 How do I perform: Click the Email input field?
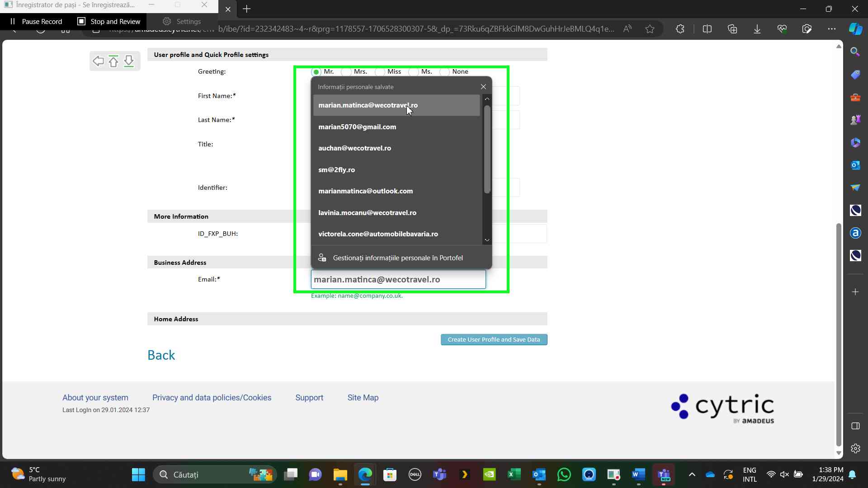click(398, 280)
